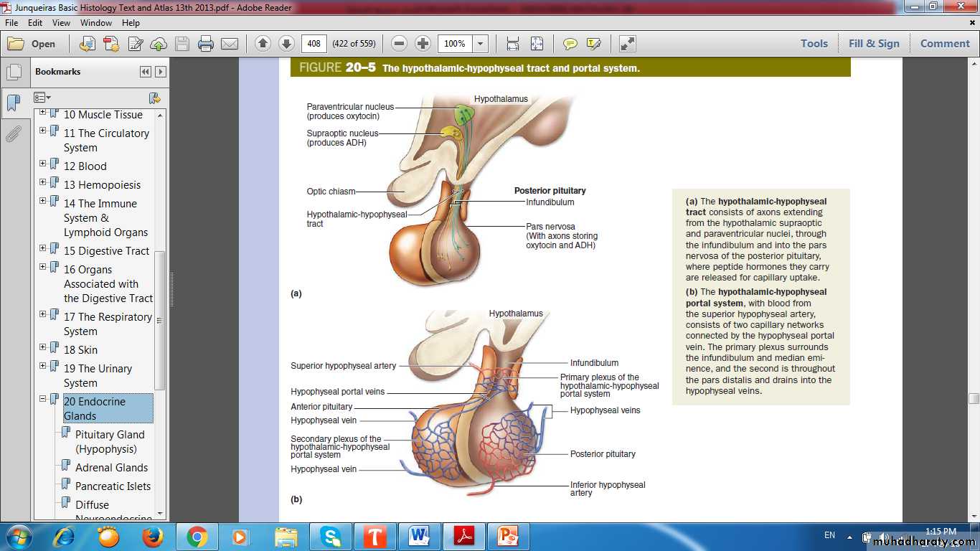Open the View menu
Image resolution: width=980 pixels, height=551 pixels.
(x=61, y=23)
